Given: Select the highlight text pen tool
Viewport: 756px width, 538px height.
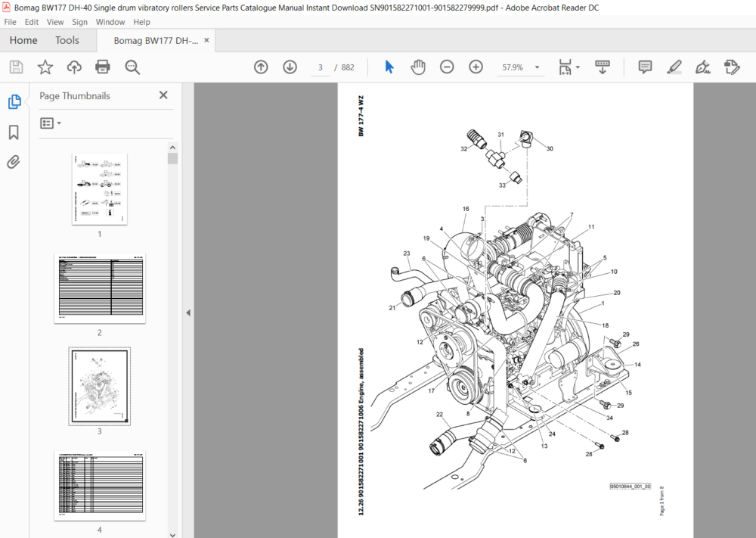Looking at the screenshot, I should 674,67.
